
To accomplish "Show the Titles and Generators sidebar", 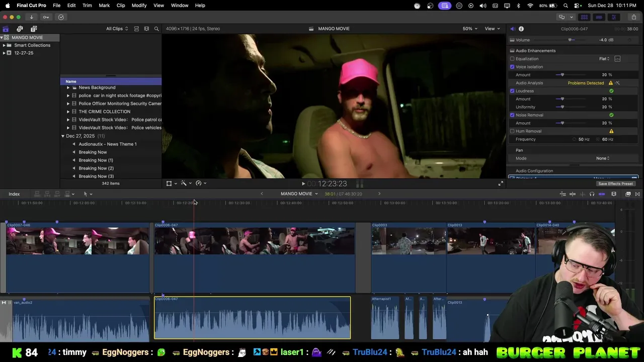I will point(34,29).
